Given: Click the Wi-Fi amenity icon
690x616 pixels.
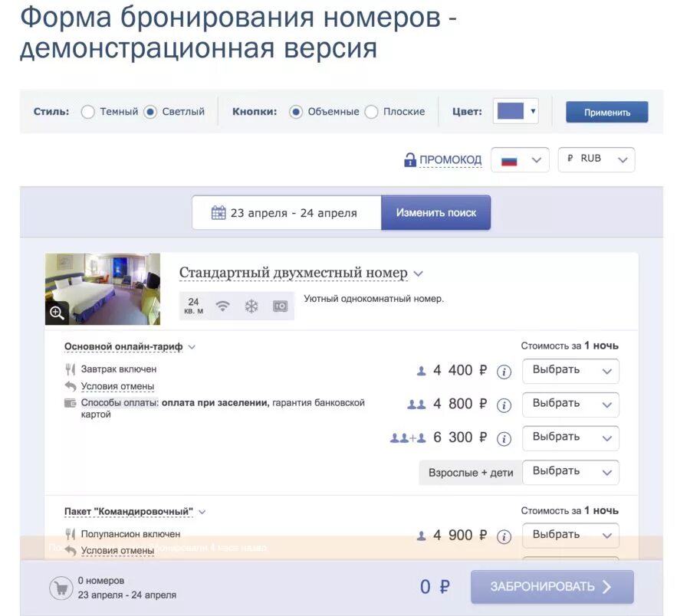Looking at the screenshot, I should pyautogui.click(x=222, y=306).
